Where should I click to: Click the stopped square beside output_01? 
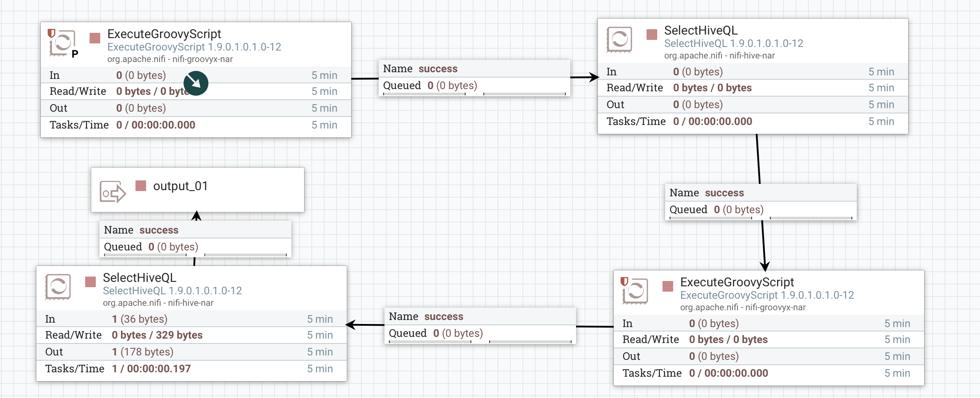[141, 186]
